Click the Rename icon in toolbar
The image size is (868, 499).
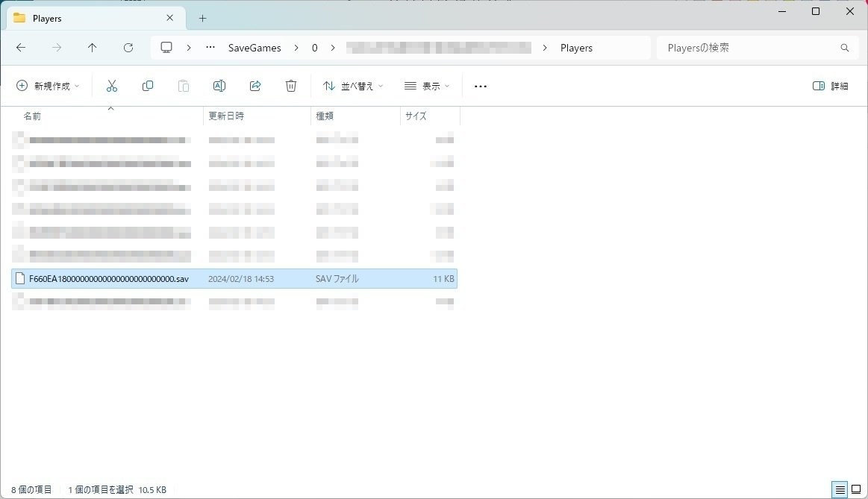219,86
